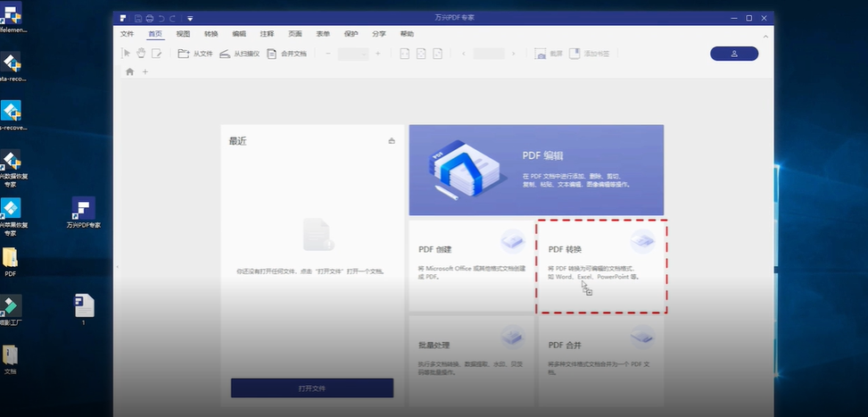Open the 文件 menu
868x417 pixels.
(128, 34)
